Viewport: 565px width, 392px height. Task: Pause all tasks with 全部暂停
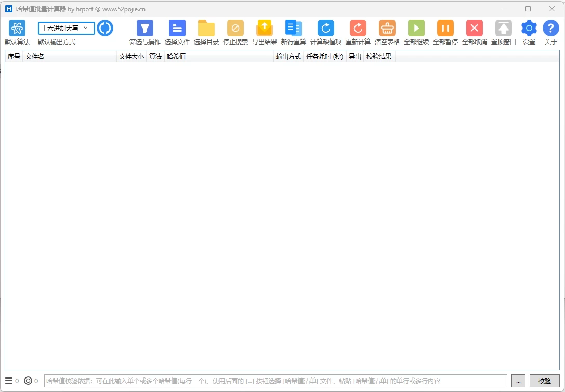point(445,29)
